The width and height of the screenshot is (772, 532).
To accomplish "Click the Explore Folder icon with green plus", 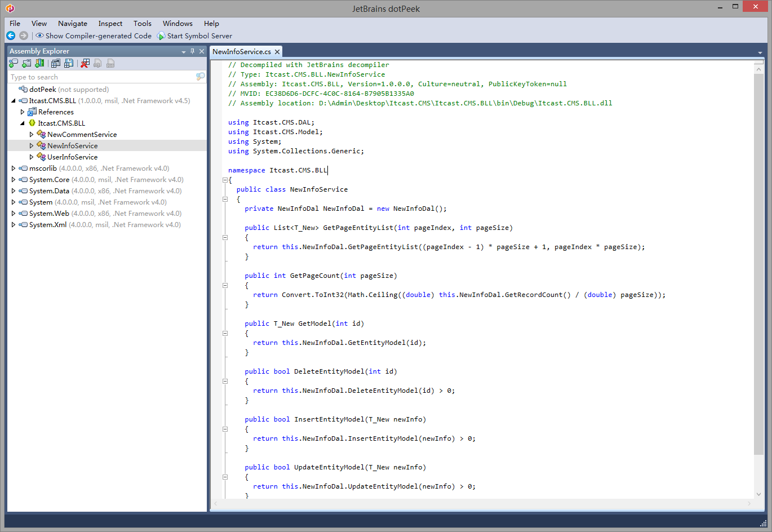I will [26, 64].
